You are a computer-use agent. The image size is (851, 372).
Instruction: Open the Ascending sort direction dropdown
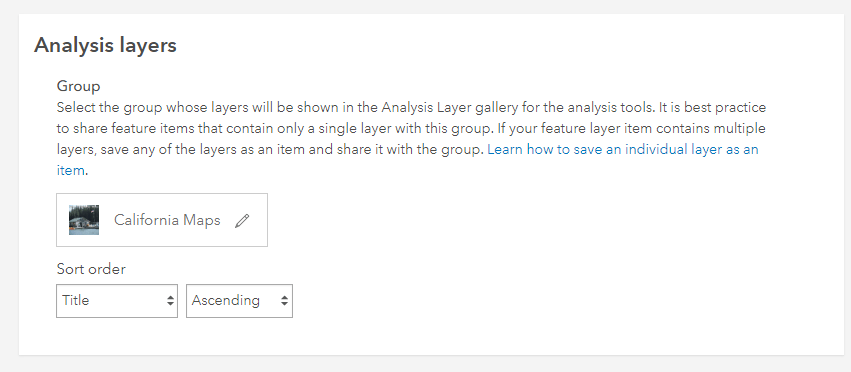point(239,300)
